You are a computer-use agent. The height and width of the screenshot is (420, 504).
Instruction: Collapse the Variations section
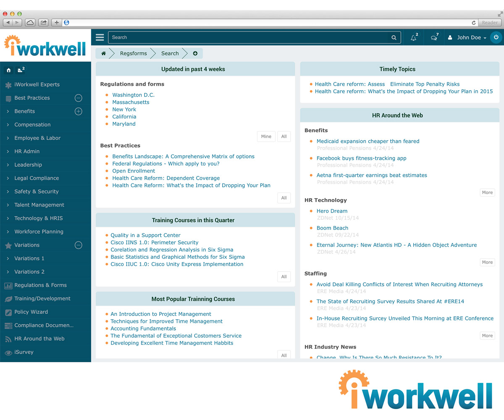point(78,245)
